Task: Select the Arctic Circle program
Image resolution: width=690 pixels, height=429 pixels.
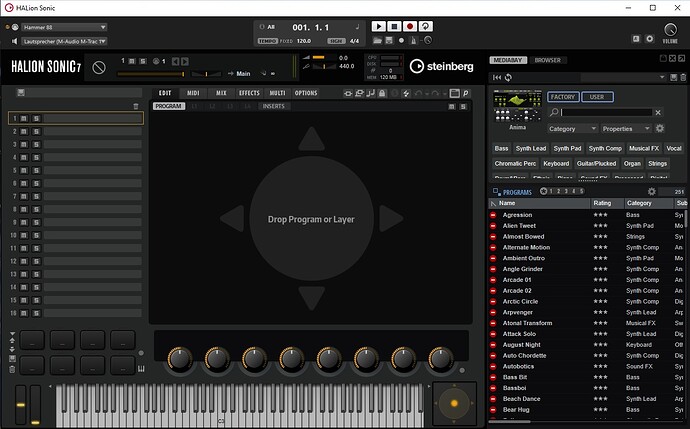Action: 521,301
